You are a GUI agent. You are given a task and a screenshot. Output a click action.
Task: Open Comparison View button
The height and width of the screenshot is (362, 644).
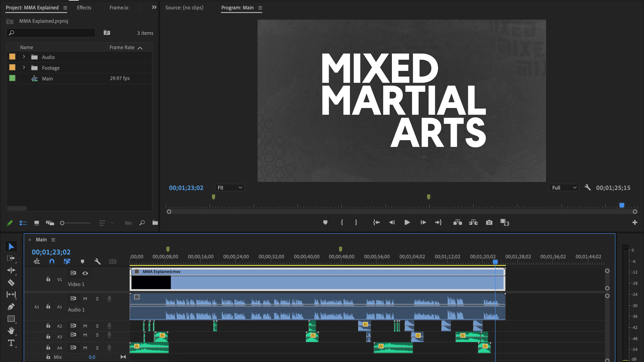504,222
